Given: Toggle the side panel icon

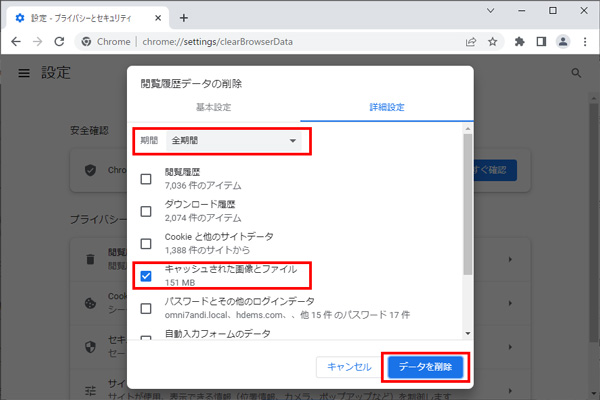Looking at the screenshot, I should pos(541,41).
